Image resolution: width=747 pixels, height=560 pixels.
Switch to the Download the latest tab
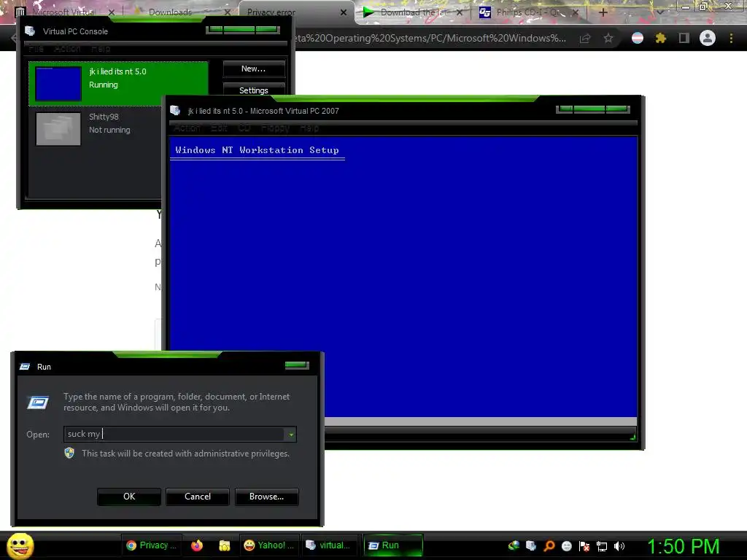413,12
